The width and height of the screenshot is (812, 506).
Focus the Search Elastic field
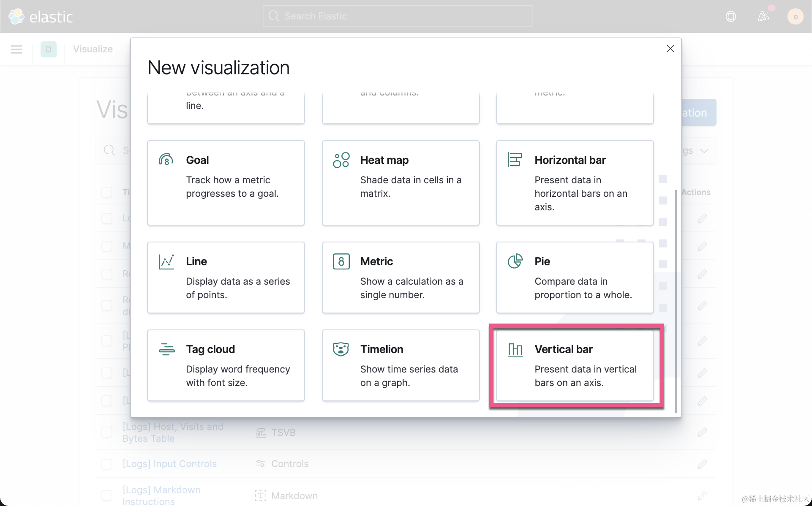[x=397, y=16]
